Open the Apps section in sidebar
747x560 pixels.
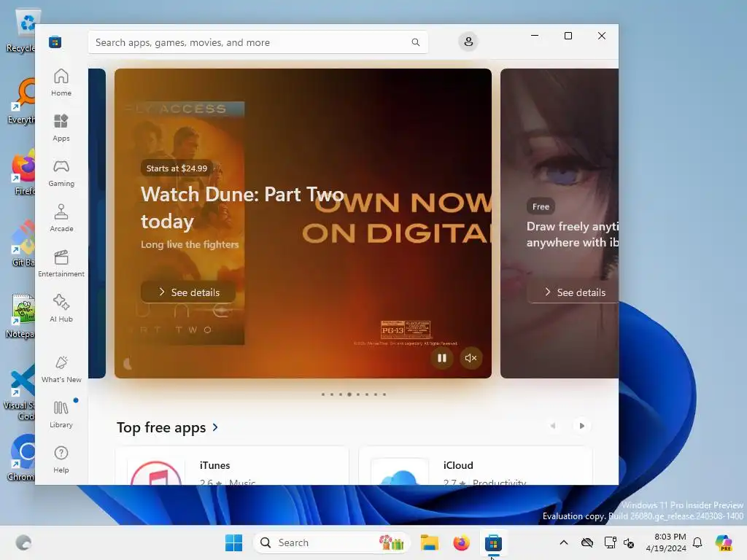pyautogui.click(x=61, y=128)
